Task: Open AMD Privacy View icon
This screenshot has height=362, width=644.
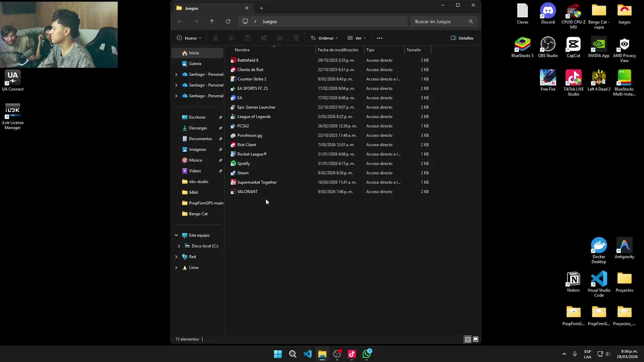Action: [x=624, y=50]
